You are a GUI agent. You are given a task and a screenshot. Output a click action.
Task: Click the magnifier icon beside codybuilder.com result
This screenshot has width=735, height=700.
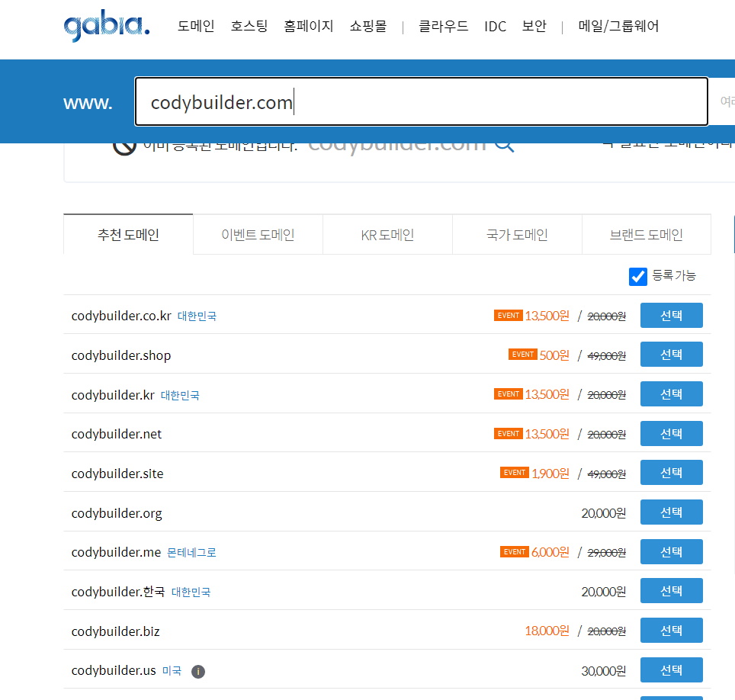505,146
